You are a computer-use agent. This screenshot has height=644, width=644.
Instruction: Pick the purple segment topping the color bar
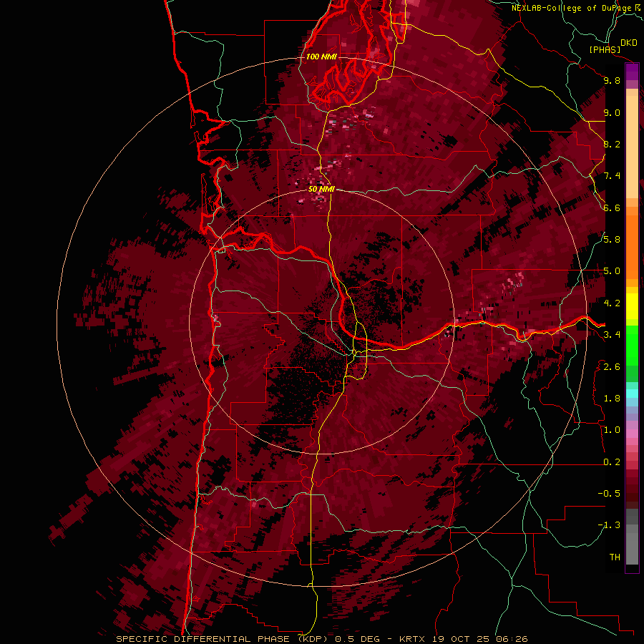point(632,72)
